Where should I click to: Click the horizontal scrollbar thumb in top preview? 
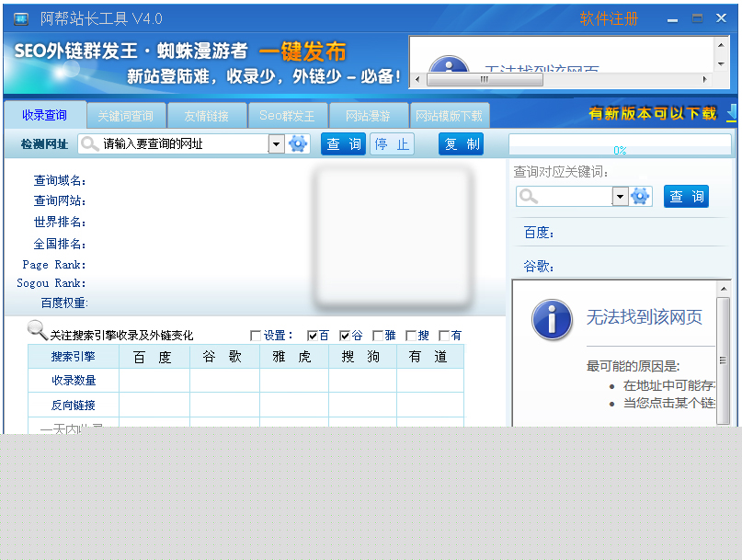pos(485,79)
